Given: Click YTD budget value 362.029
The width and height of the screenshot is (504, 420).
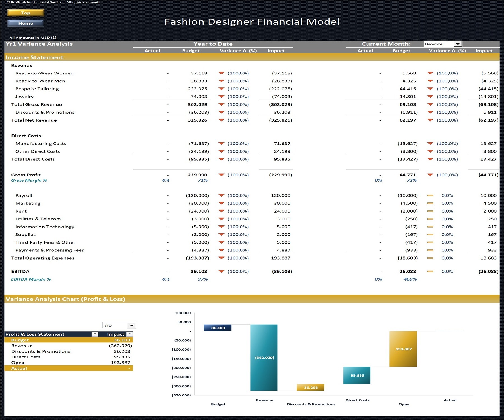Looking at the screenshot, I should click(x=197, y=104).
